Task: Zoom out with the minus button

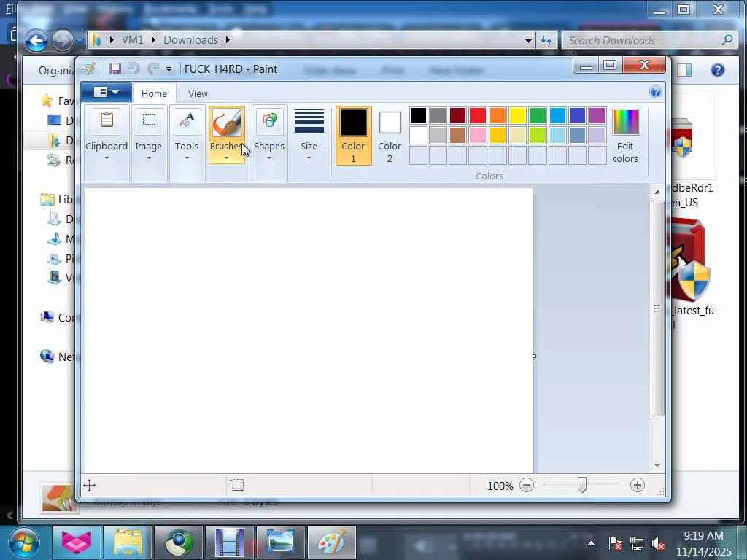Action: point(527,485)
